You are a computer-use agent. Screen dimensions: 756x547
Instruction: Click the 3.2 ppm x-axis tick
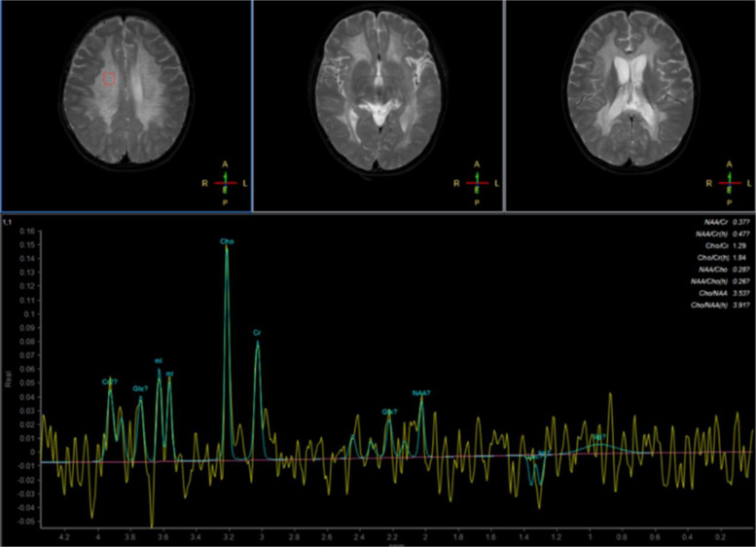coord(229,537)
